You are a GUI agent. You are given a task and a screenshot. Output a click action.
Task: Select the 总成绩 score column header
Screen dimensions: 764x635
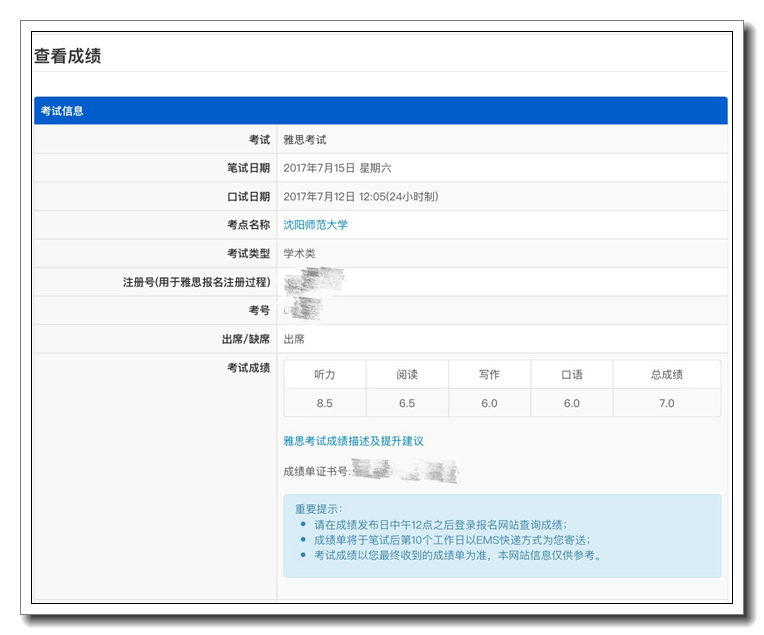(x=666, y=375)
